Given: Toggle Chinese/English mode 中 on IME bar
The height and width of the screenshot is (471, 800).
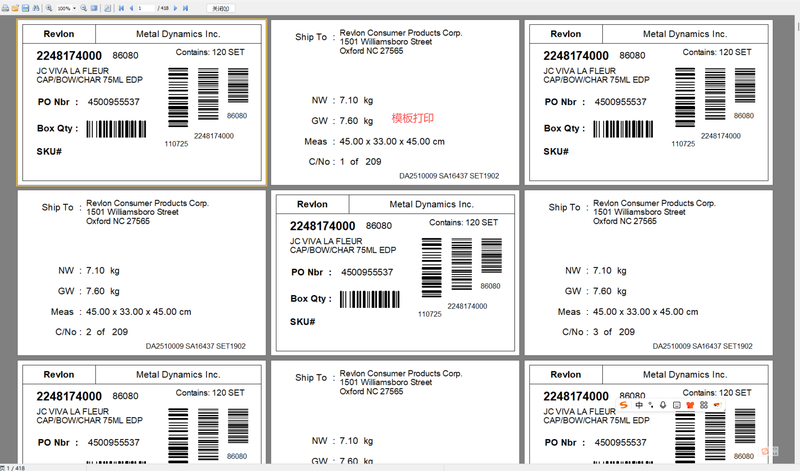Looking at the screenshot, I should [x=639, y=405].
